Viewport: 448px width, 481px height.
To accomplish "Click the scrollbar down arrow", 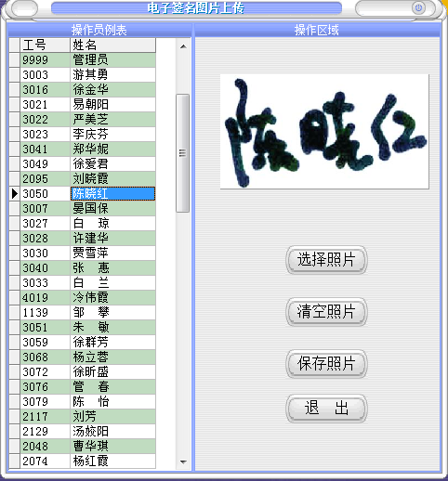I will click(183, 462).
